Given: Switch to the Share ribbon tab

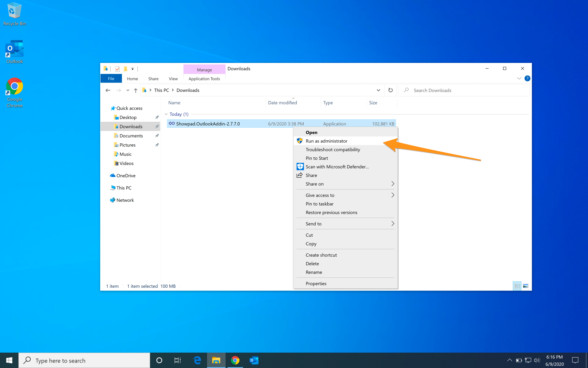Looking at the screenshot, I should click(x=153, y=79).
